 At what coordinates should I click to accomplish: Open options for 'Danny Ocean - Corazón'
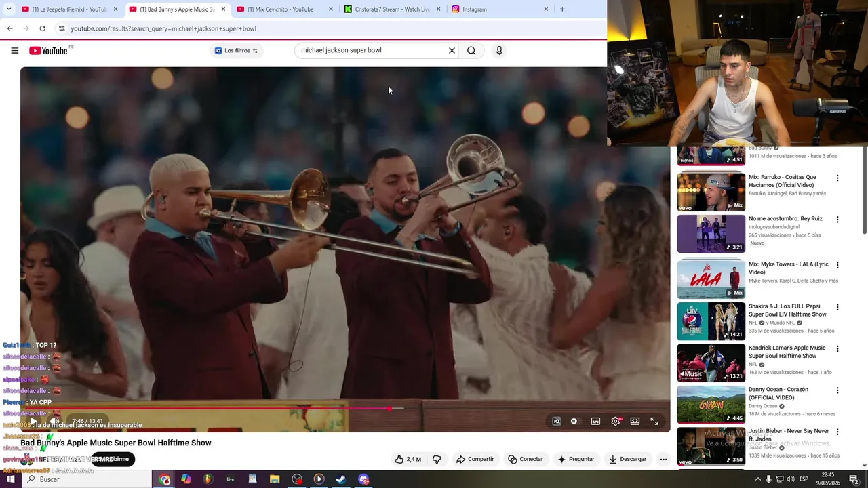point(837,390)
